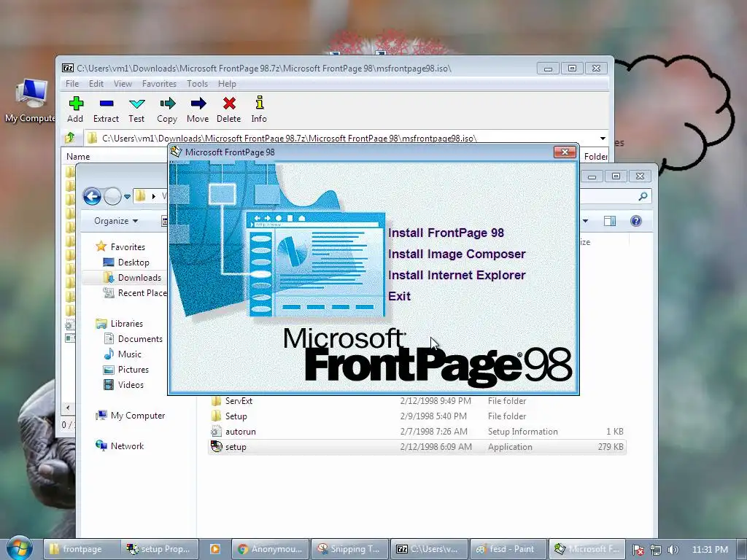Click the 11:31 PM system clock
Screen dimensions: 747x560
(x=710, y=550)
